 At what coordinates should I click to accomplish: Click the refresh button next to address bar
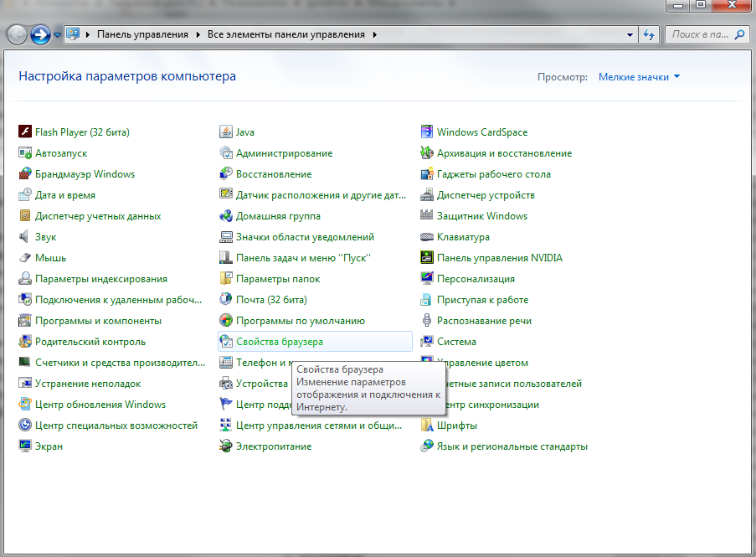pos(648,35)
